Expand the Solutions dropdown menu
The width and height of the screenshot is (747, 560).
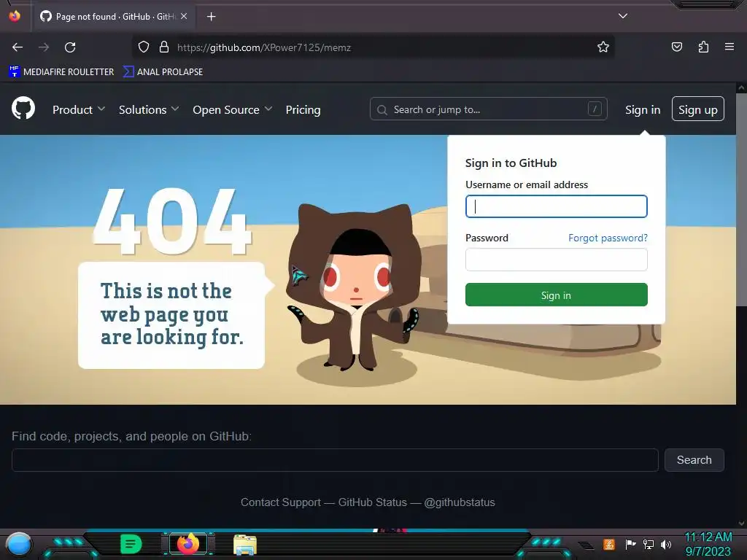click(149, 109)
